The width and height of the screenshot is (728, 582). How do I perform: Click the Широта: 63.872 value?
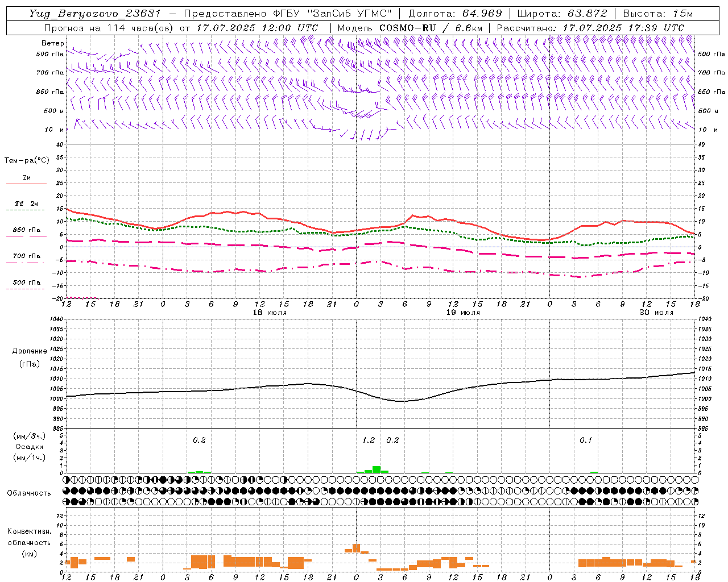pos(562,14)
